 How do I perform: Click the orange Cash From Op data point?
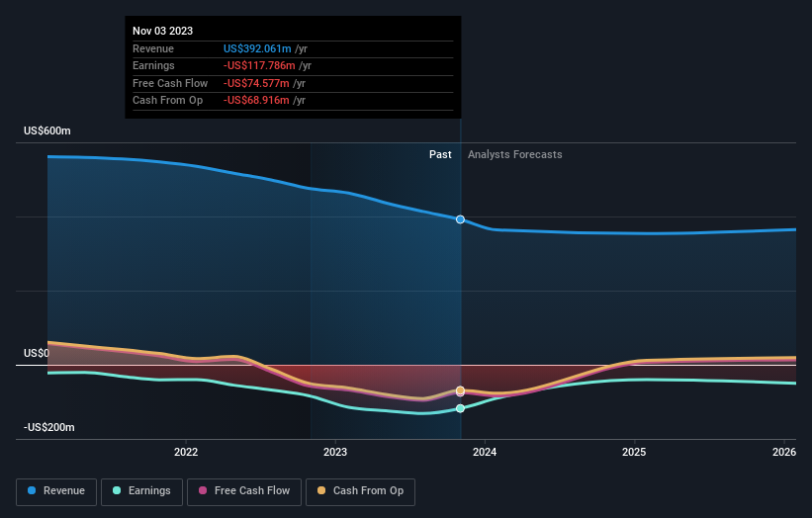(x=460, y=390)
